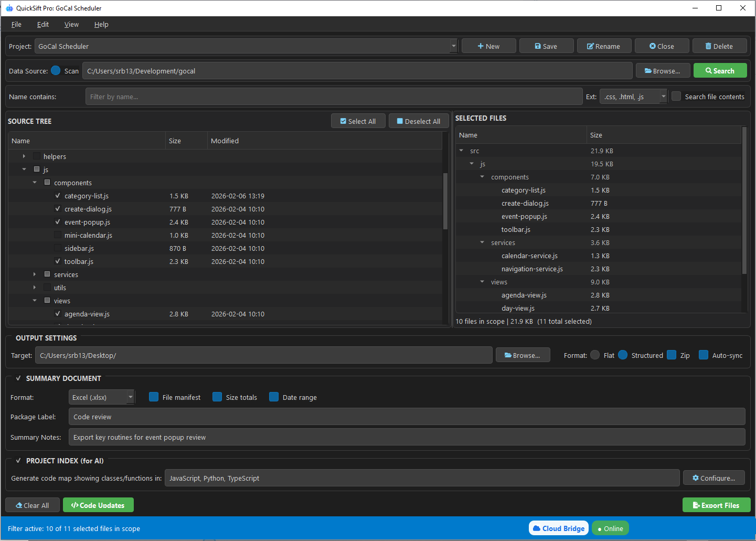Screen dimensions: 756x541
Task: Click the Rename project button
Action: click(x=603, y=46)
